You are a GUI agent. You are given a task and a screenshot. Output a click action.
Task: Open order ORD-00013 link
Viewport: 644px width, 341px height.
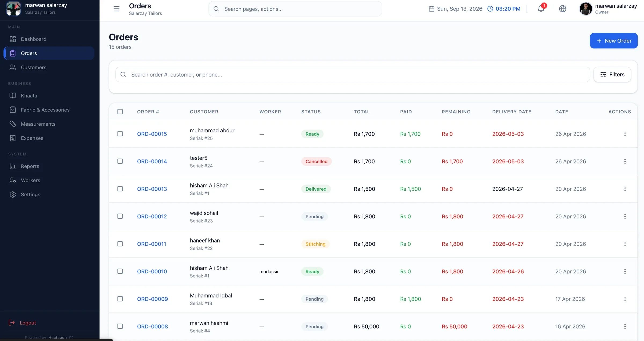[x=152, y=189]
